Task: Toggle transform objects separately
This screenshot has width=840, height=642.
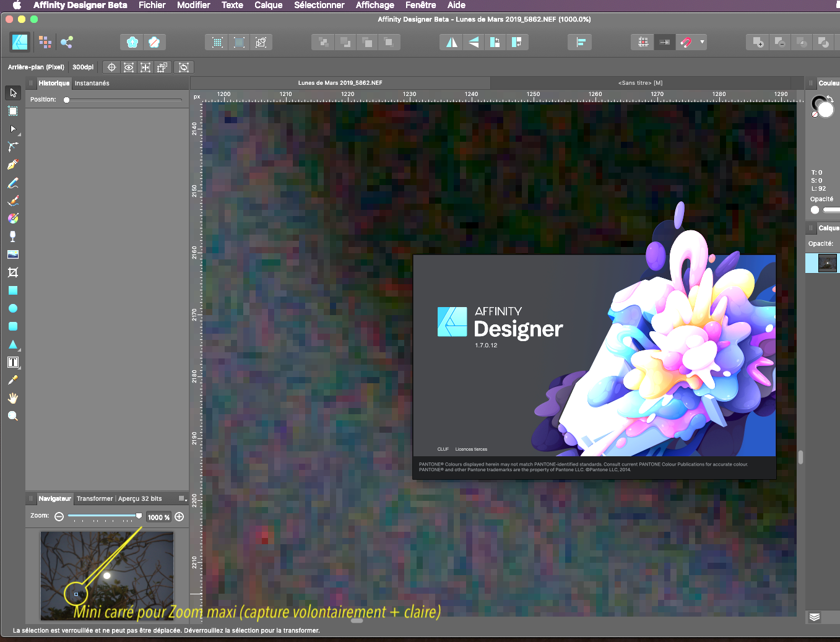Action: point(162,67)
